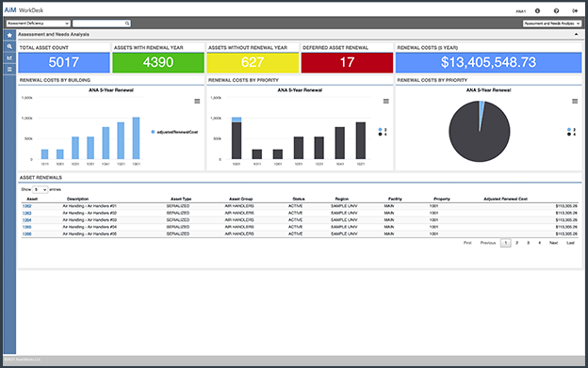
Task: Open asset link 1362
Action: point(27,206)
